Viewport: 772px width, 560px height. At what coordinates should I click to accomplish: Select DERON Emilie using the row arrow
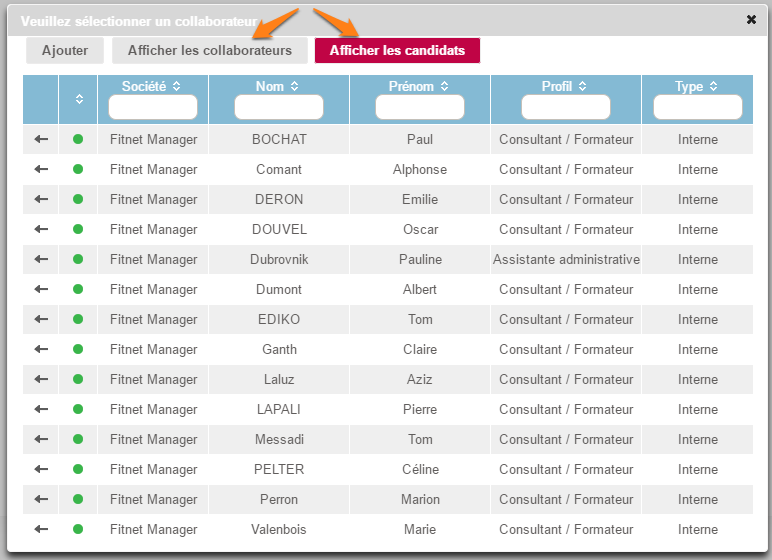[41, 199]
